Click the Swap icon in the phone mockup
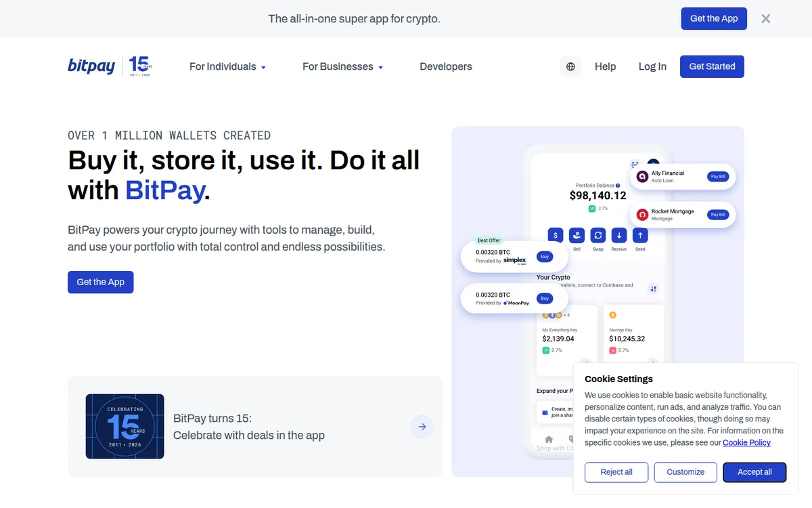812x508 pixels. (x=598, y=235)
